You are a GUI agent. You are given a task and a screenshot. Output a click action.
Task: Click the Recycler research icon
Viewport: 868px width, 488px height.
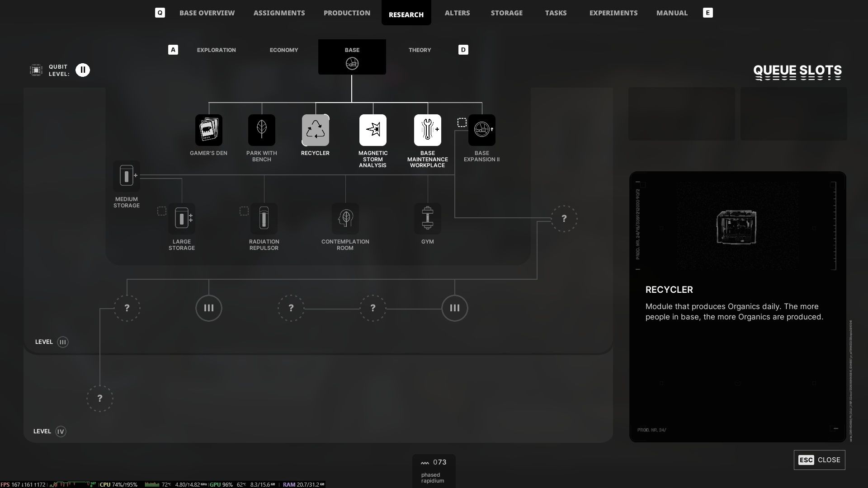[x=315, y=130]
